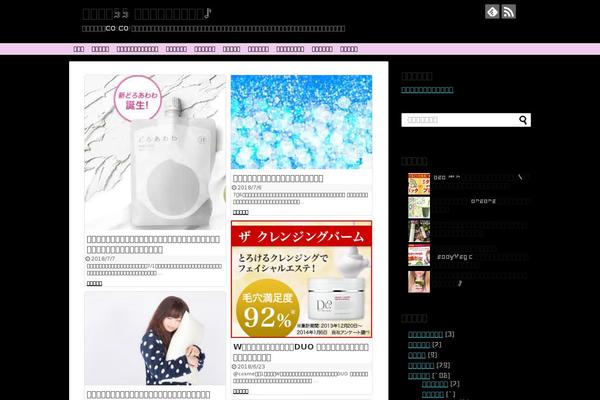
Task: Open the sidebar category link with count (3)
Action: pos(426,335)
